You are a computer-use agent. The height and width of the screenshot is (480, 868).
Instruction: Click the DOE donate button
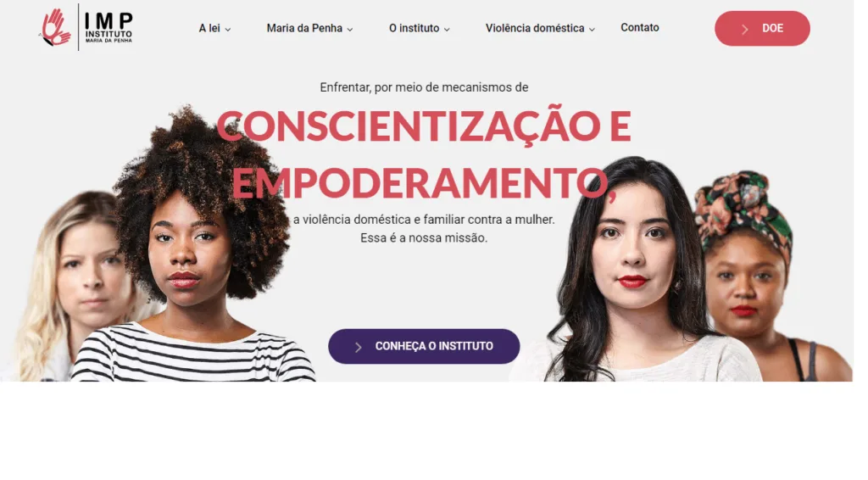pos(762,28)
